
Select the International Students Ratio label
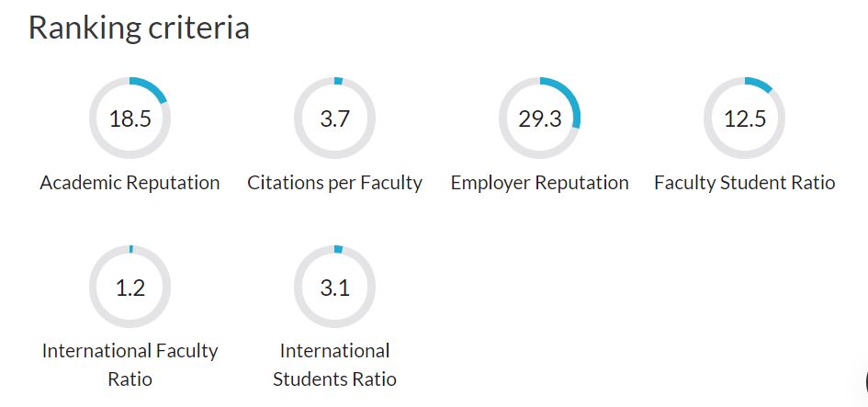[335, 365]
